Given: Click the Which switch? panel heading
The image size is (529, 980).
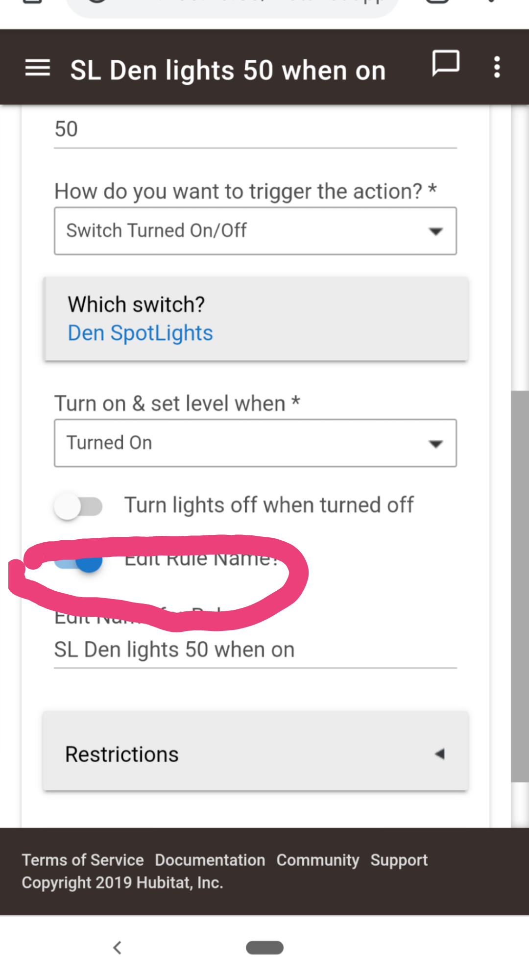Looking at the screenshot, I should [136, 304].
